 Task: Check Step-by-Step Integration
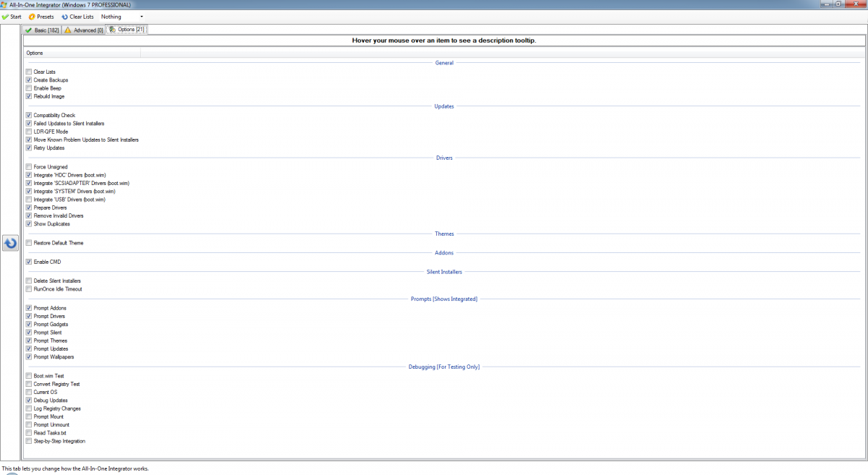[x=29, y=441]
